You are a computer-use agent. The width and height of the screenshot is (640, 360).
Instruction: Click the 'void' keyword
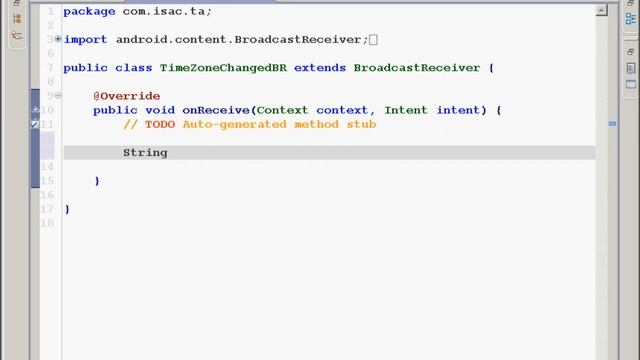160,110
